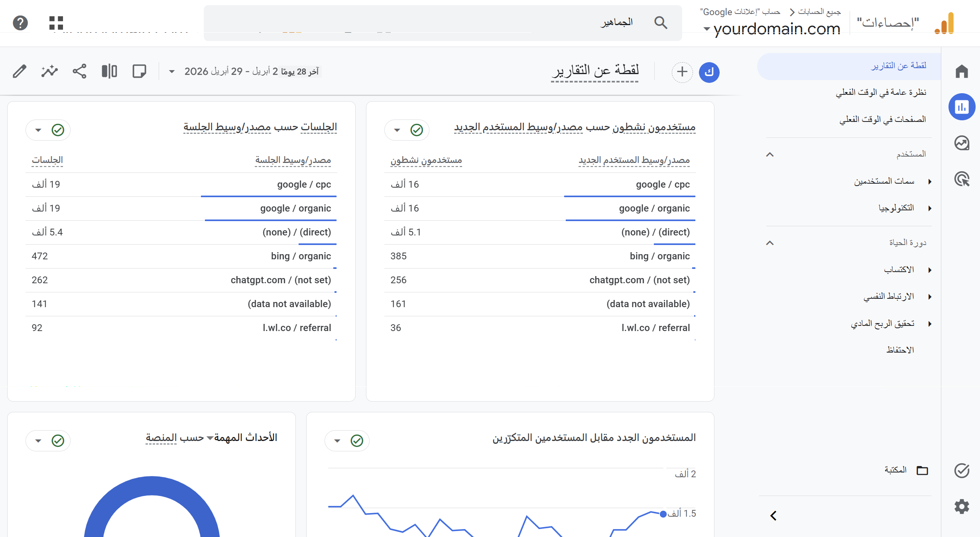Click the plus add comparison button
Viewport: 980px width, 537px height.
pyautogui.click(x=682, y=72)
